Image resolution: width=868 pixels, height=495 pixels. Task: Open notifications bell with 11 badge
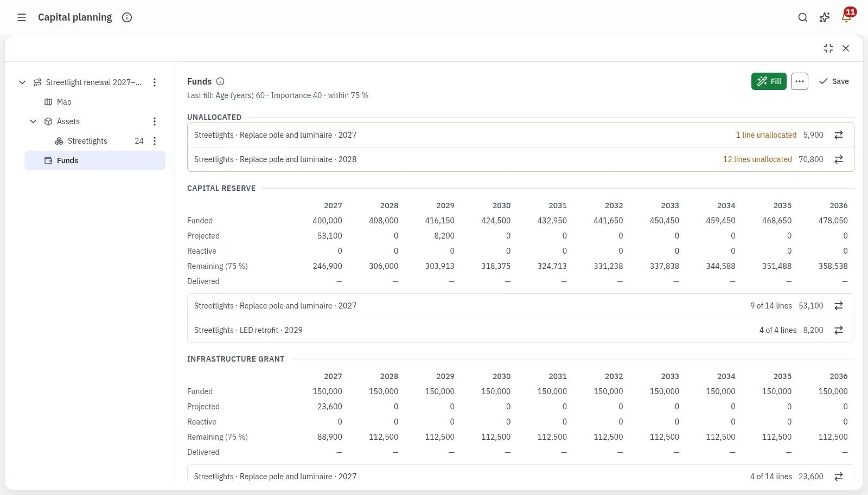[846, 17]
